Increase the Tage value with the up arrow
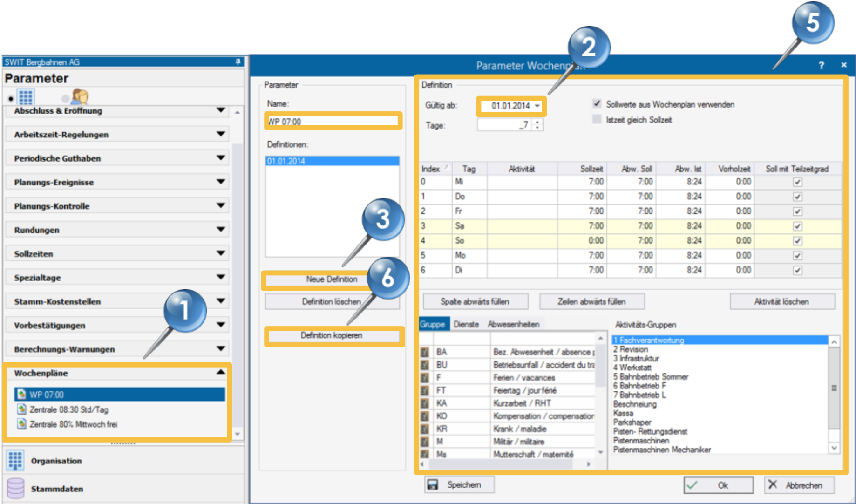856x504 pixels. pyautogui.click(x=537, y=122)
